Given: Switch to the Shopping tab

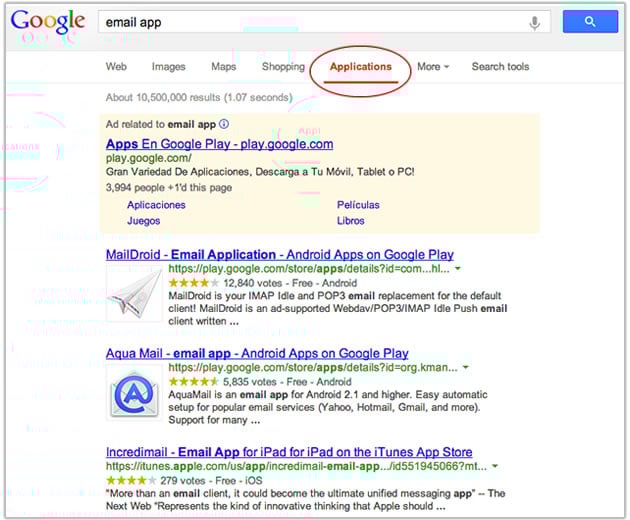Looking at the screenshot, I should point(283,67).
